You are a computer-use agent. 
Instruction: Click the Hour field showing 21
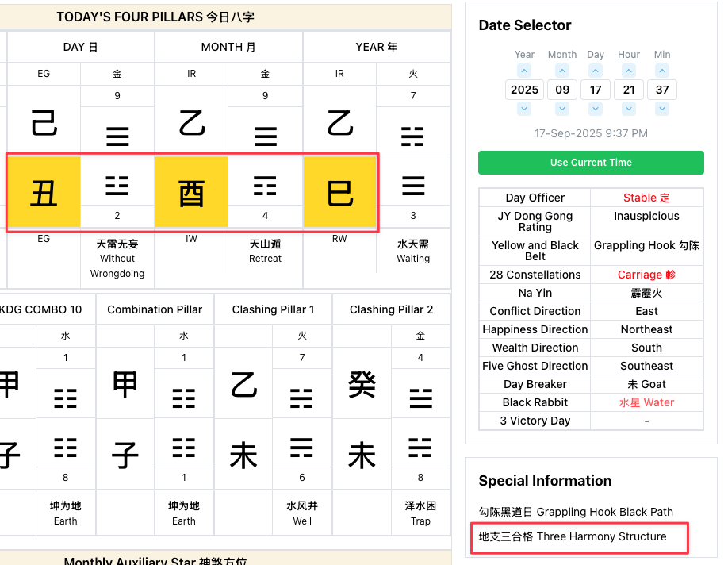(x=629, y=90)
